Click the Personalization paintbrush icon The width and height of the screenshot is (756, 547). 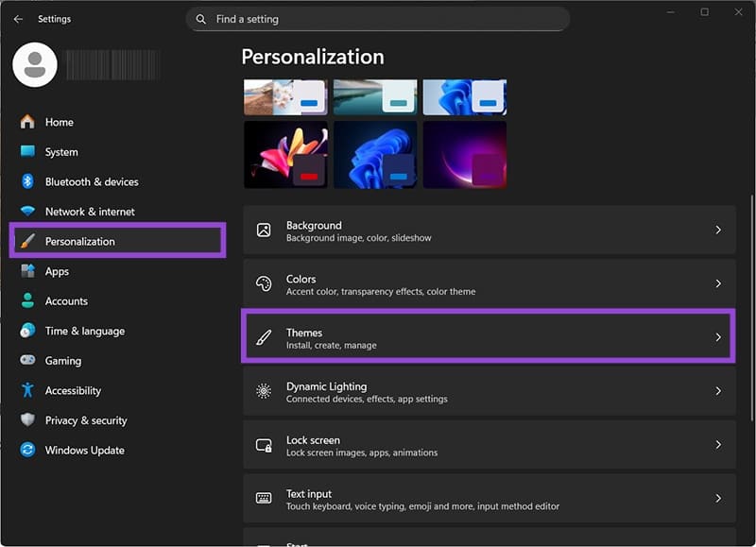pyautogui.click(x=27, y=241)
